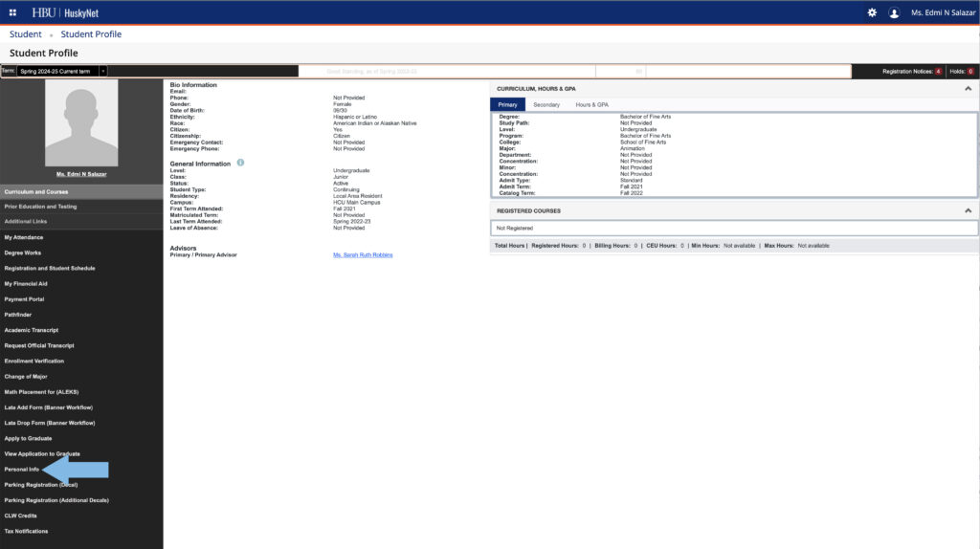This screenshot has height=549, width=980.
Task: Open the settings gear icon
Action: click(x=872, y=12)
